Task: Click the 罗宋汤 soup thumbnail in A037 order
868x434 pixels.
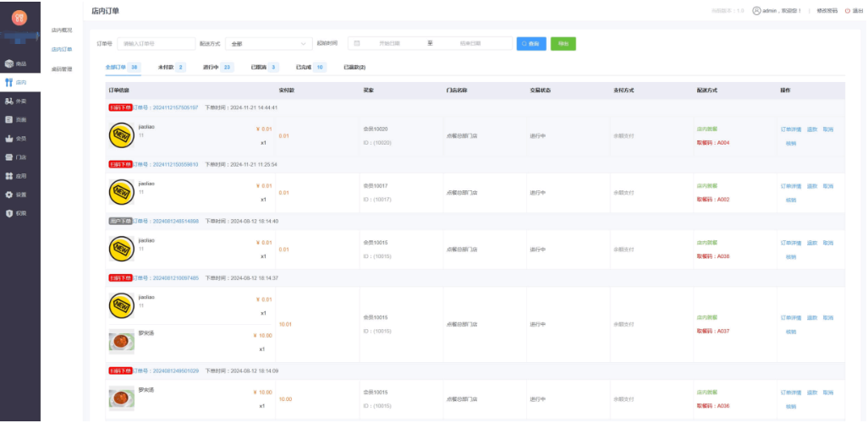Action: (121, 342)
